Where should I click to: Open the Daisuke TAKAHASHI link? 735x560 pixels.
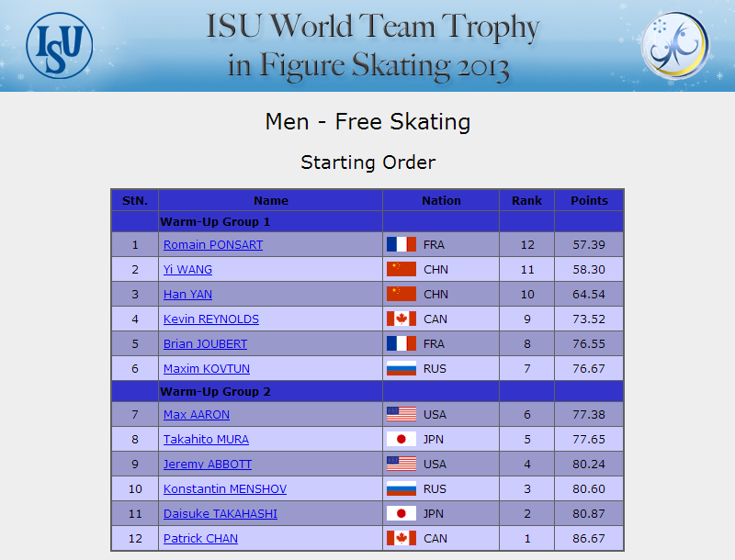click(x=220, y=514)
